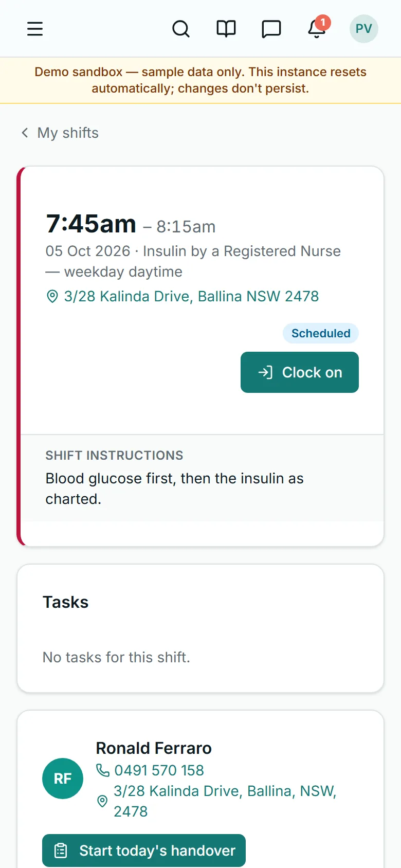The width and height of the screenshot is (401, 868).
Task: Open the 3/28 Kalinda Drive, Ballina NSW 2478 link
Action: pyautogui.click(x=191, y=296)
